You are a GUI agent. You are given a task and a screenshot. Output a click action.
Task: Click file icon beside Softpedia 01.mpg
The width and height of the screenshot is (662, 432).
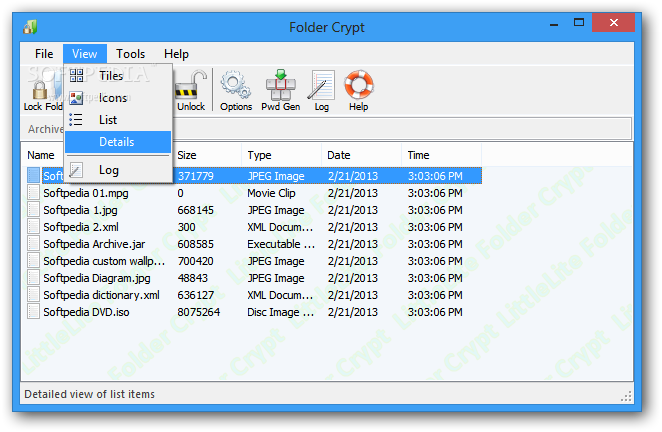pyautogui.click(x=33, y=193)
